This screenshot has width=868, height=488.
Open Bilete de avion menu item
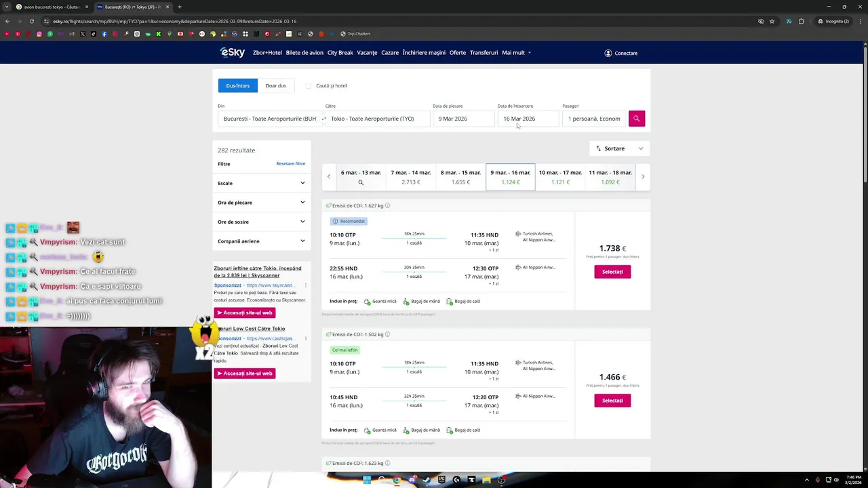click(304, 53)
